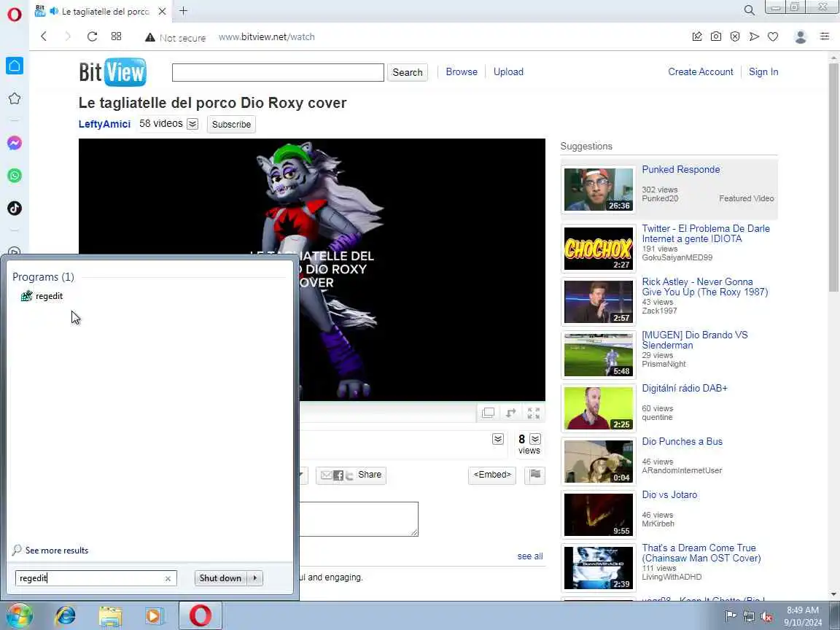The height and width of the screenshot is (630, 840).
Task: Open Dio Punches a Bus video
Action: pos(682,441)
